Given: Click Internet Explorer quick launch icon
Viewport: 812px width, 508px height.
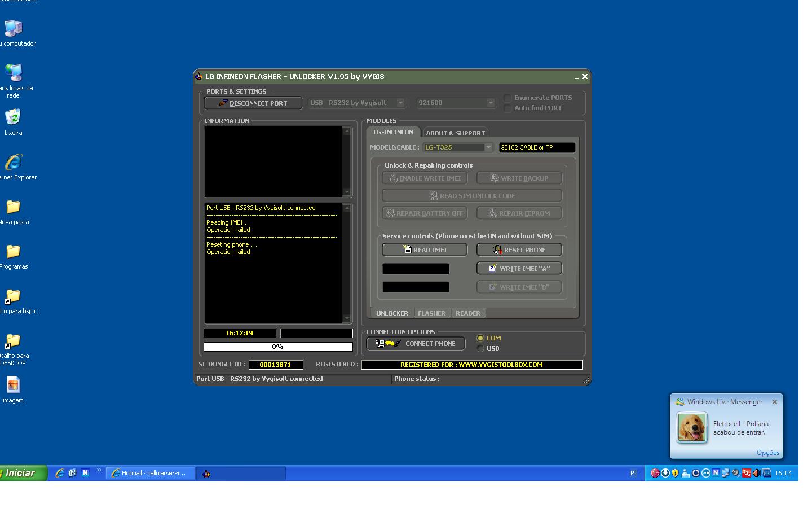Looking at the screenshot, I should click(x=59, y=473).
